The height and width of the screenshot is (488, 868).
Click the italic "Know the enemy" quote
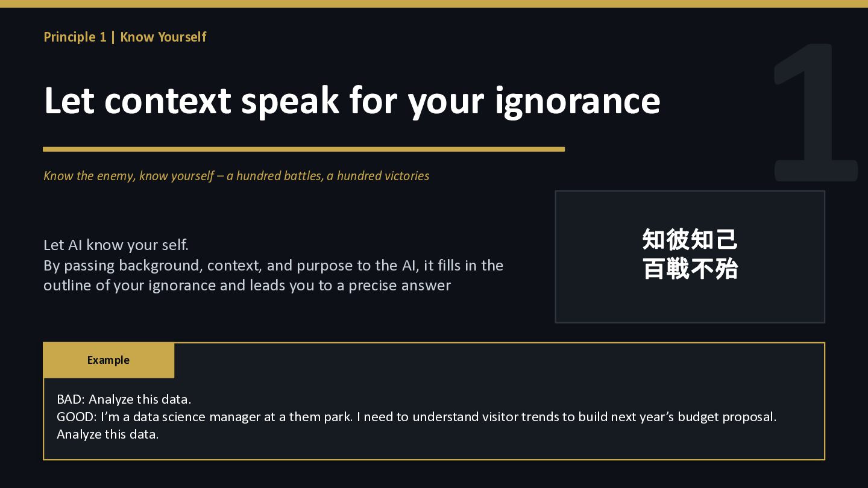90,176
